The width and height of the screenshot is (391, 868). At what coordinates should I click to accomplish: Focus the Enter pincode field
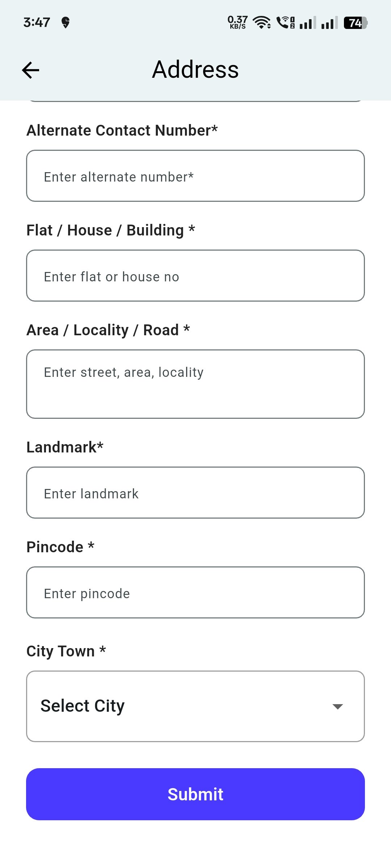[195, 593]
